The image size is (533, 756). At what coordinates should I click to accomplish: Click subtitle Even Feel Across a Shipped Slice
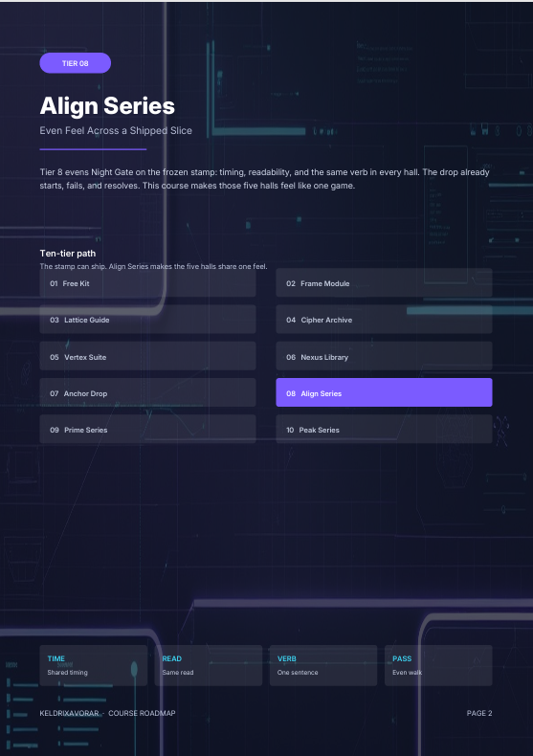click(116, 131)
